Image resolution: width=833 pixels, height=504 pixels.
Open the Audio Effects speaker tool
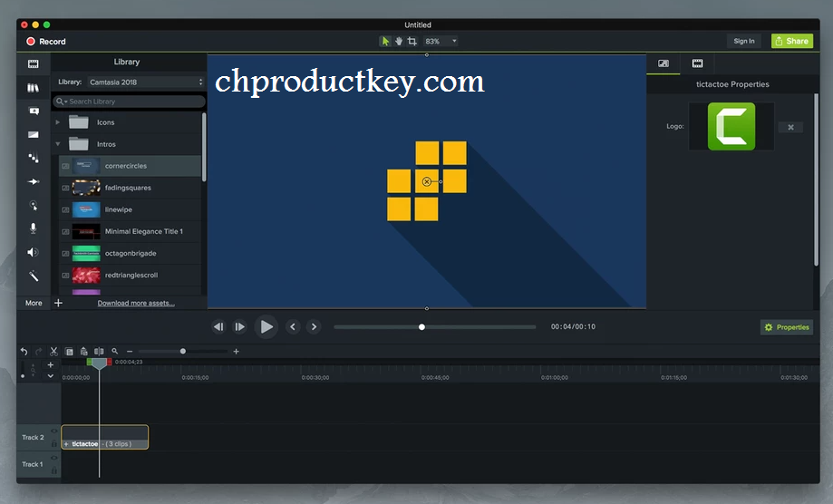point(33,252)
